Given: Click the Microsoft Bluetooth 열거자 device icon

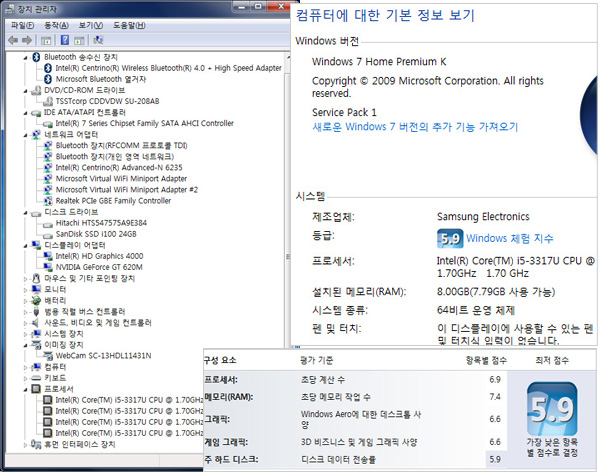Looking at the screenshot, I should [48, 79].
